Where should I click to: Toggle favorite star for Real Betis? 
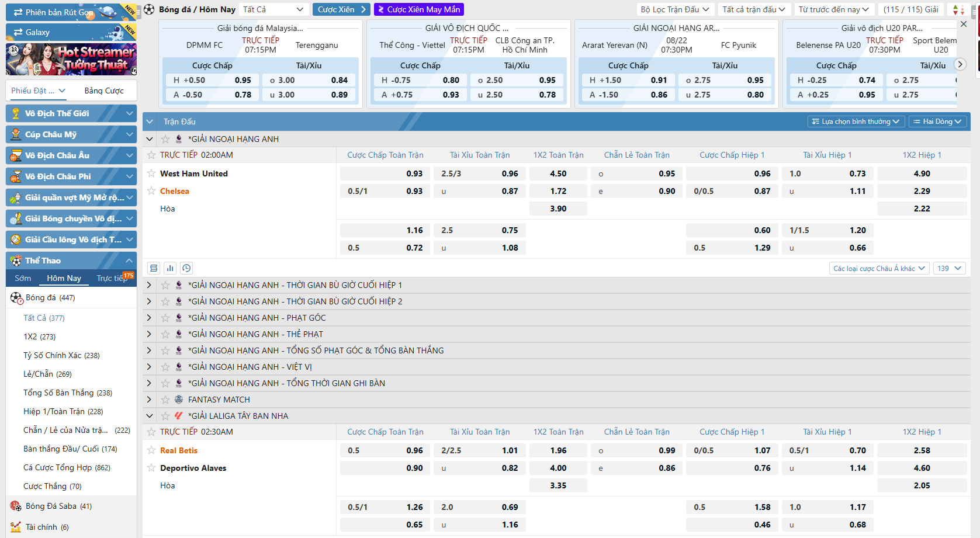151,450
